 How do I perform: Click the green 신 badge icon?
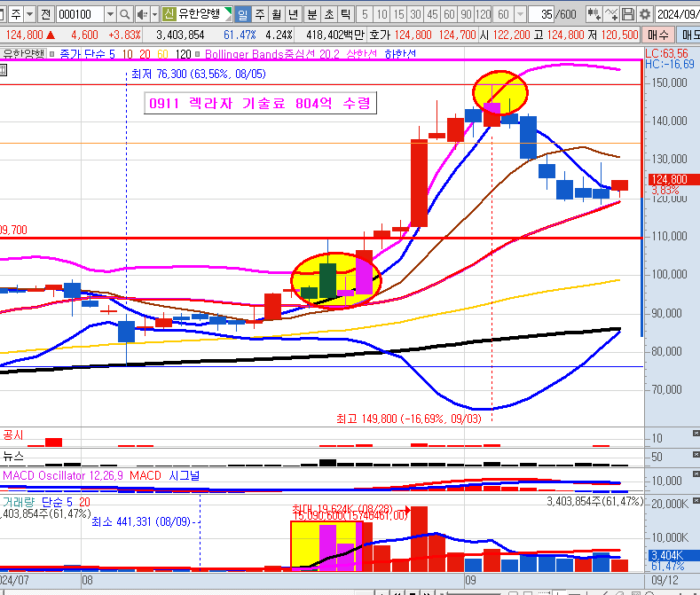point(169,14)
